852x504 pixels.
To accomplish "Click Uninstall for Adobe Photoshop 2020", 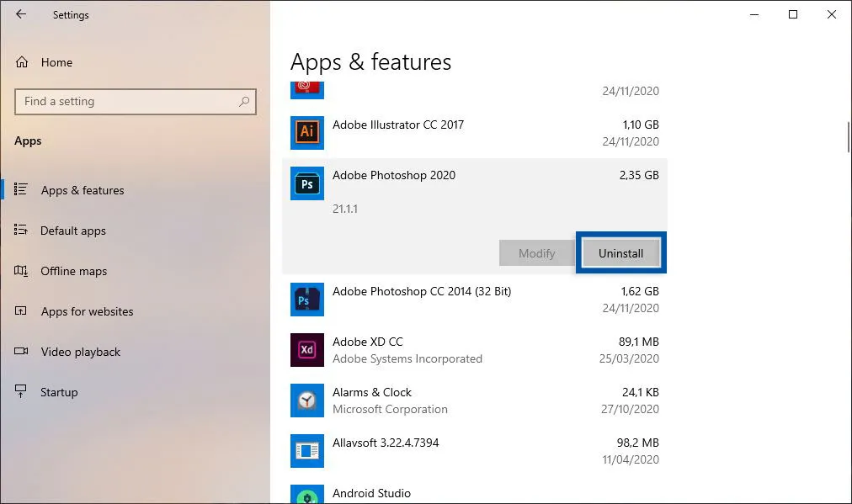I will [x=620, y=252].
